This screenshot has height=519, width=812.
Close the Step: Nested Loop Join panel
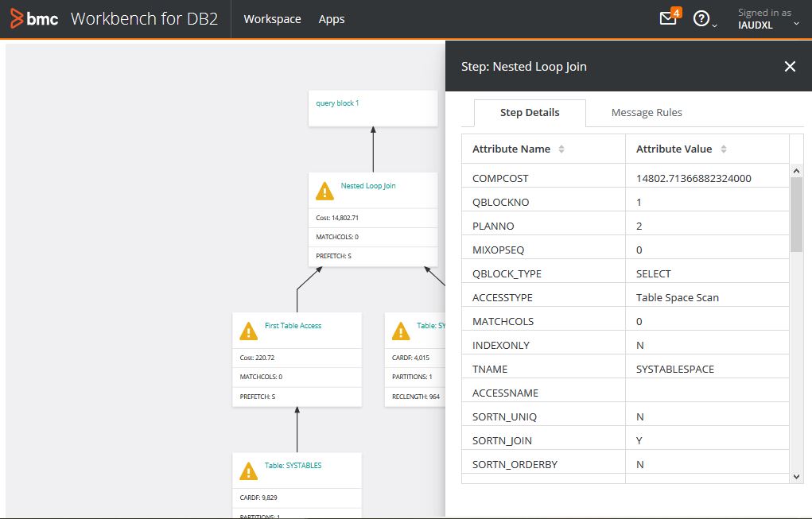tap(790, 66)
